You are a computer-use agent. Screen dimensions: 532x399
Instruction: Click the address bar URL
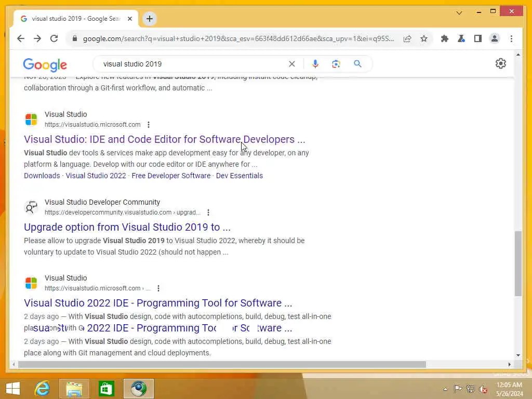238,38
